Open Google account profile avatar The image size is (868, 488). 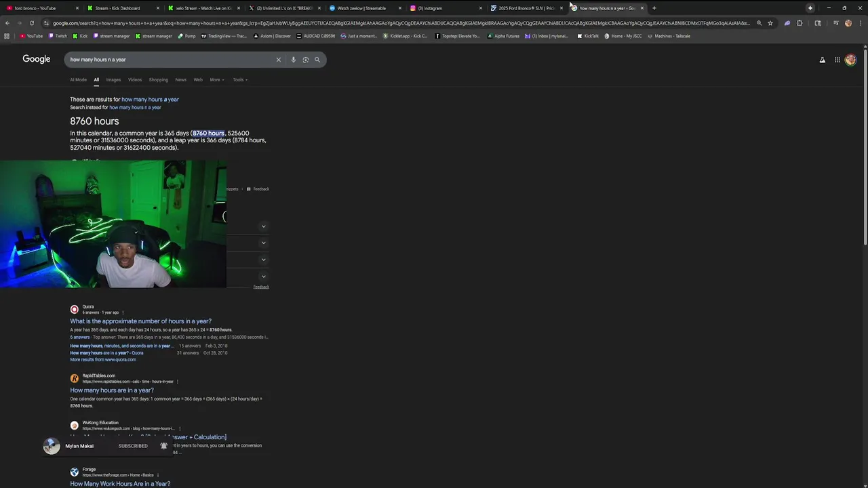(x=851, y=60)
